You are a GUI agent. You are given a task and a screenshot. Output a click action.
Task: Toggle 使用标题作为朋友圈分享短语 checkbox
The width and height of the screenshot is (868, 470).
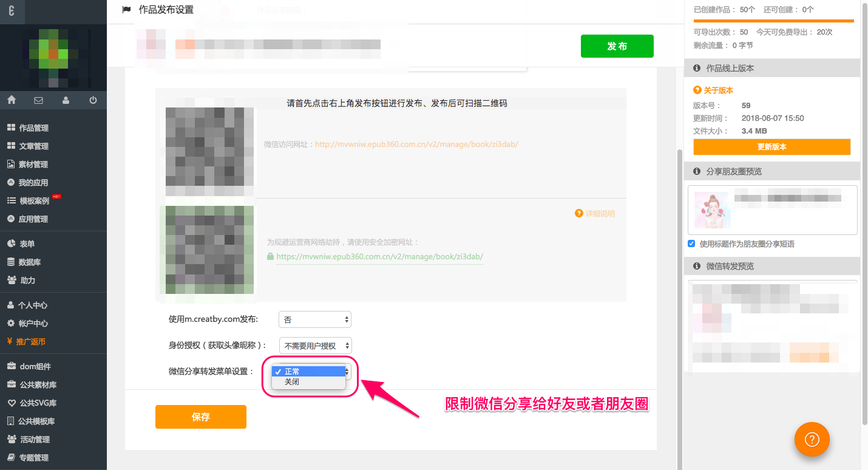691,244
